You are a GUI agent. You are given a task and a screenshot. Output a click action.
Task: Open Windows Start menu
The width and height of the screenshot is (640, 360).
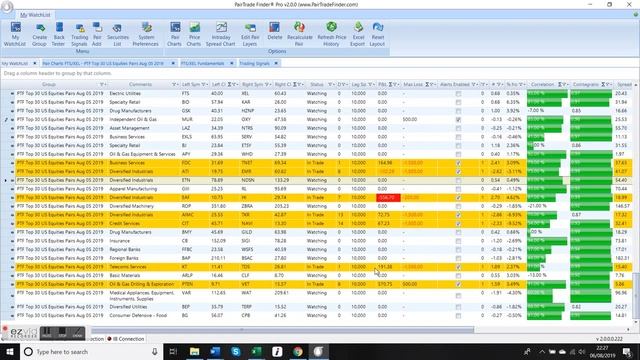(x=10, y=351)
